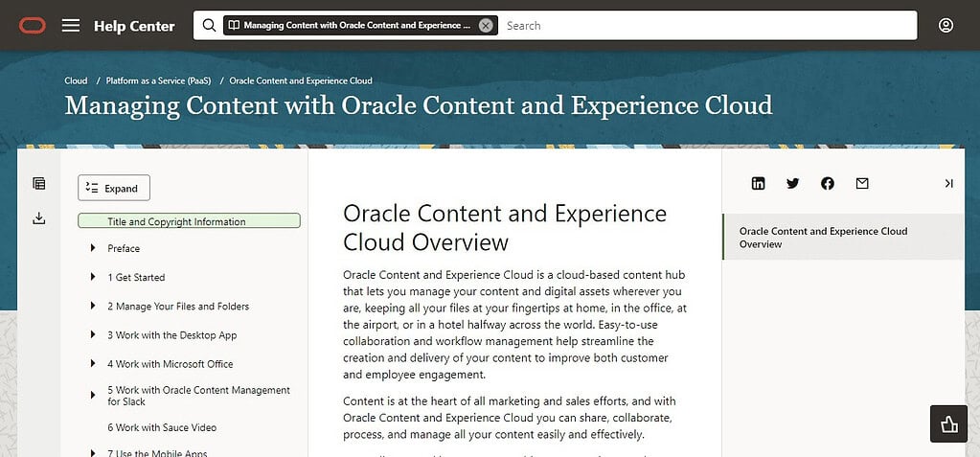Expand 4 Work with Microsoft Office arrow

point(93,363)
